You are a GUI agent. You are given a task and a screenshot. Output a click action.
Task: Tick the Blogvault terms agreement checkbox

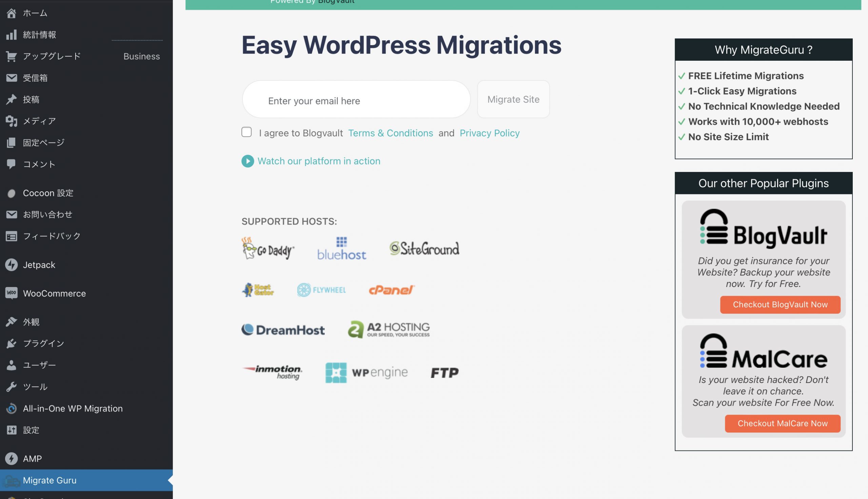[246, 132]
